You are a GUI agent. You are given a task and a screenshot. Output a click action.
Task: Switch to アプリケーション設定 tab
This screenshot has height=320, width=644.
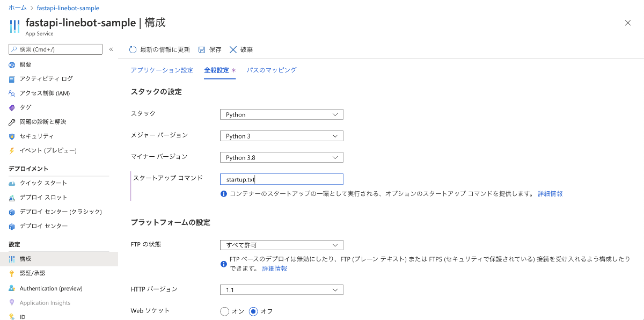[x=162, y=70]
